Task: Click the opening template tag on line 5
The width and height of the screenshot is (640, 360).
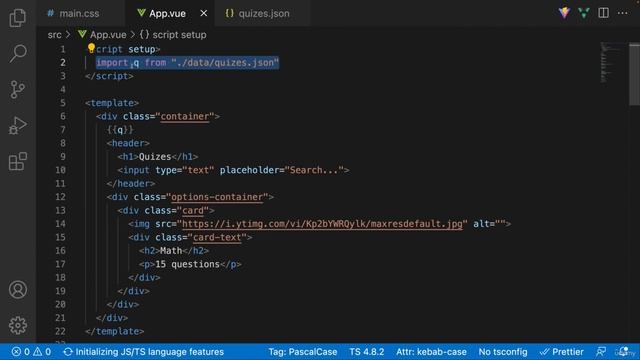Action: click(112, 103)
